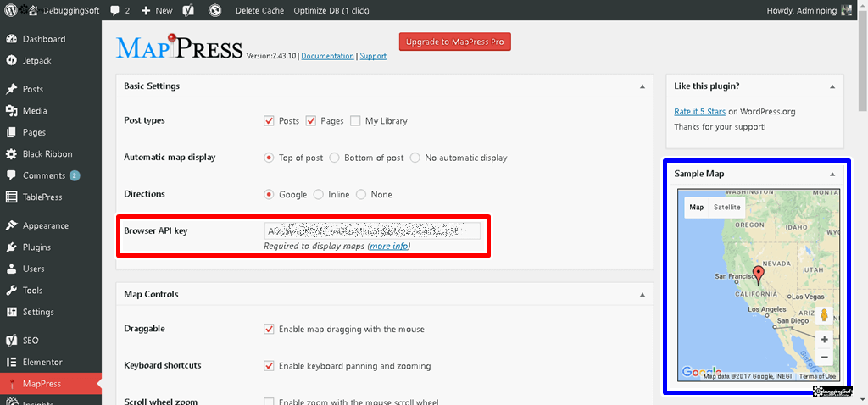Viewport: 868px width, 405px height.
Task: Open the Elementor menu item
Action: [x=51, y=363]
